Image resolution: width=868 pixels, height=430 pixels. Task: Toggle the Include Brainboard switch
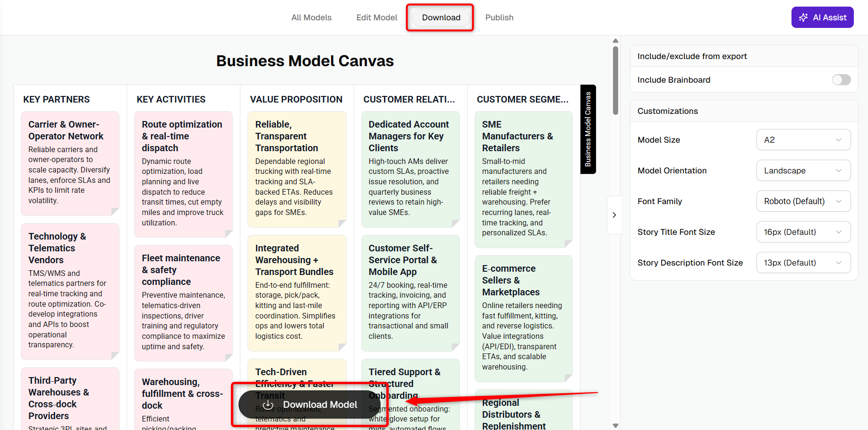point(841,80)
